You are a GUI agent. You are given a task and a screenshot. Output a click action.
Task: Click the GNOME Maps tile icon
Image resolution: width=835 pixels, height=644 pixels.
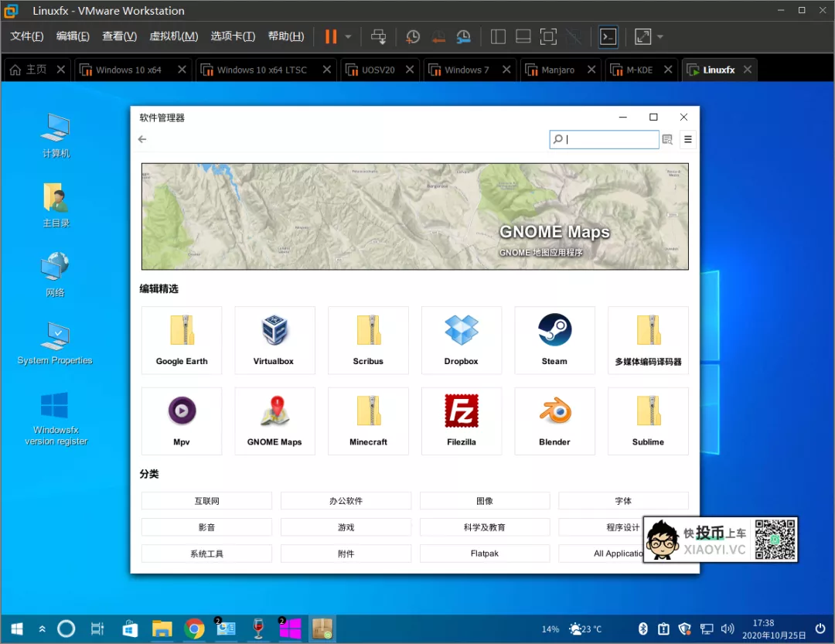pos(274,411)
